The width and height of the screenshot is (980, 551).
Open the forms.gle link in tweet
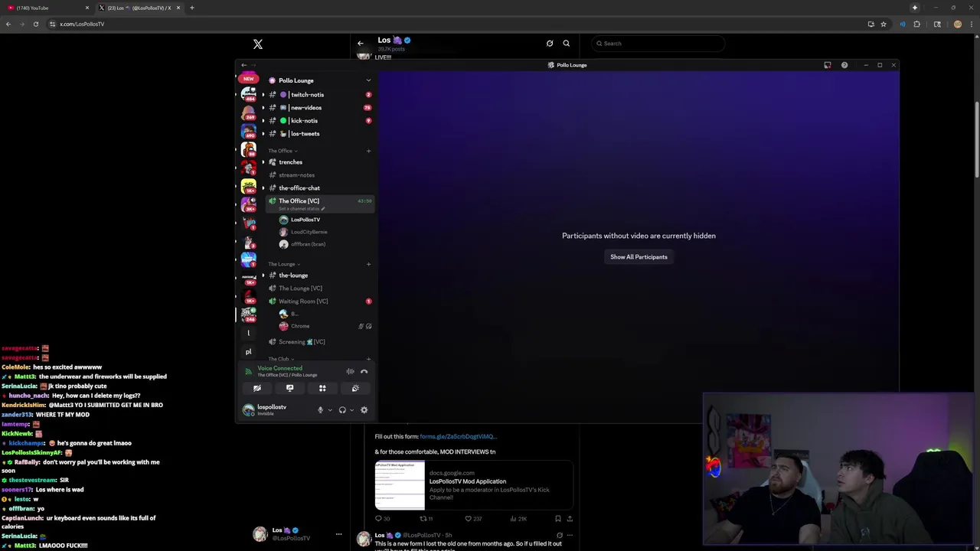pos(458,436)
